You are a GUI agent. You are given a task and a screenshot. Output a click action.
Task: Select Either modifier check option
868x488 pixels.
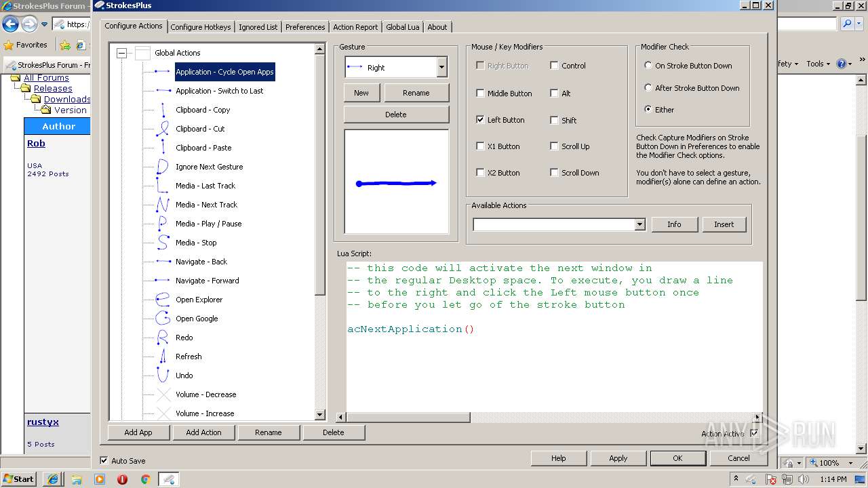(648, 109)
